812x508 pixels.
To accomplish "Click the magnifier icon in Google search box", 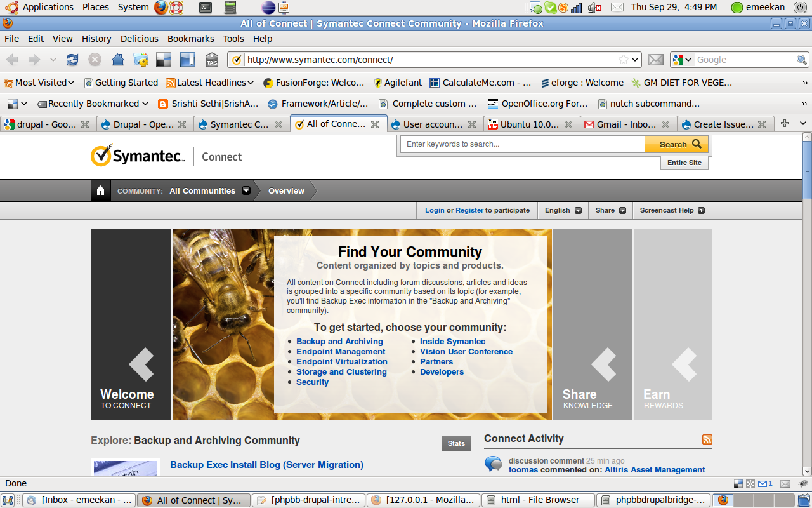I will click(x=802, y=60).
